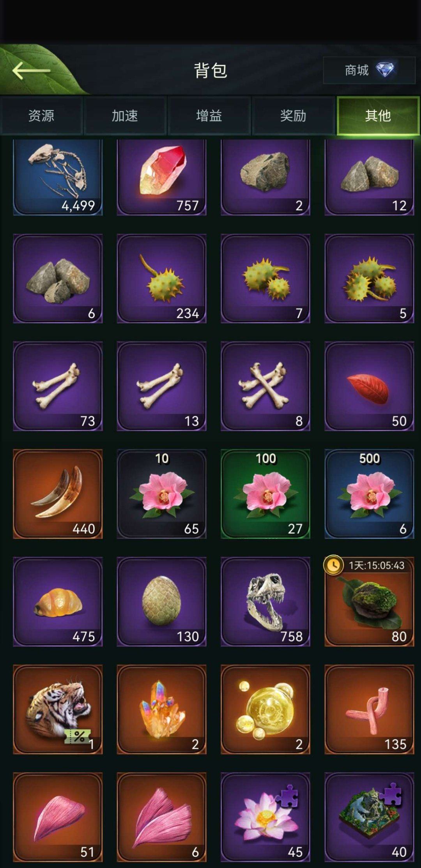Tap the red crystal item with 757
421x868 pixels.
161,177
